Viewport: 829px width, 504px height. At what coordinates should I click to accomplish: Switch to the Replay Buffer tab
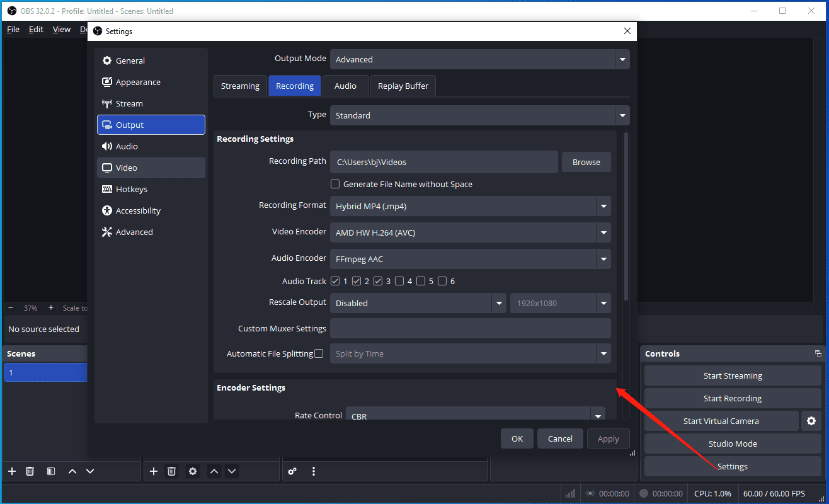coord(403,85)
